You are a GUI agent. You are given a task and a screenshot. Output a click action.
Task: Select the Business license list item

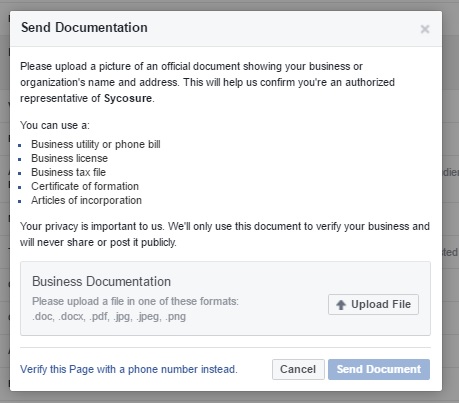coord(69,158)
